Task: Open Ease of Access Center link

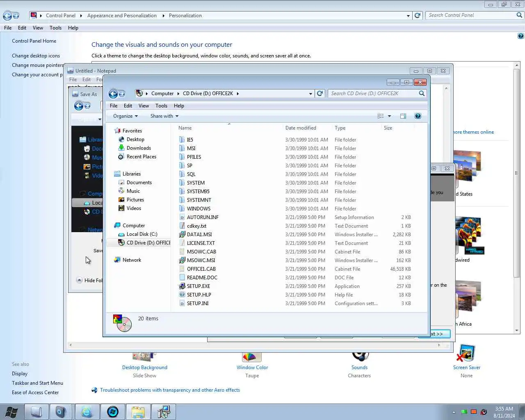Action: pyautogui.click(x=35, y=393)
